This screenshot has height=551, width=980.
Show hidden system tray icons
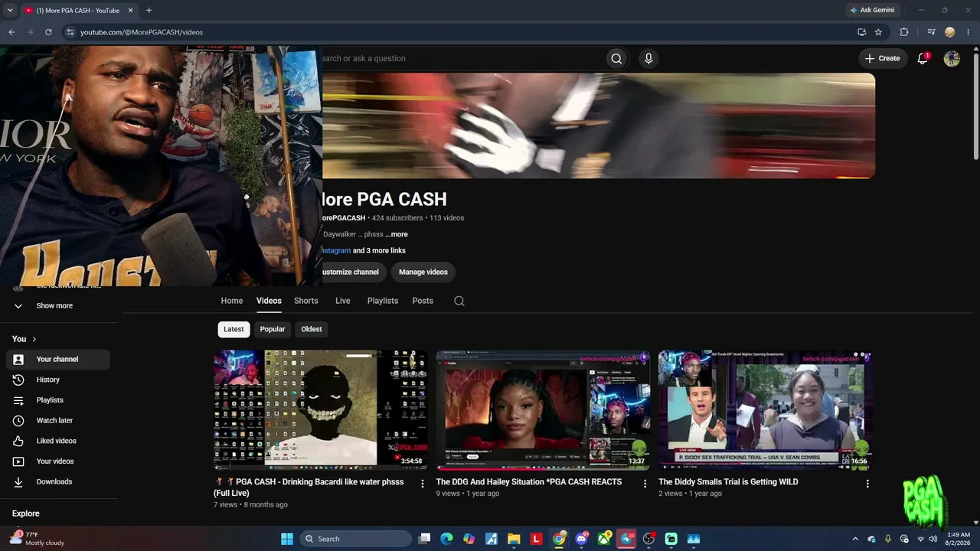click(855, 539)
